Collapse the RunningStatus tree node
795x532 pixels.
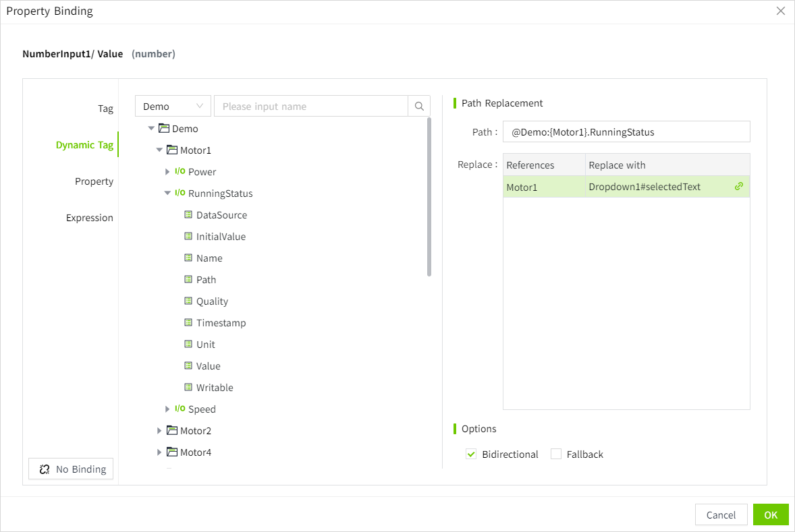click(x=167, y=194)
